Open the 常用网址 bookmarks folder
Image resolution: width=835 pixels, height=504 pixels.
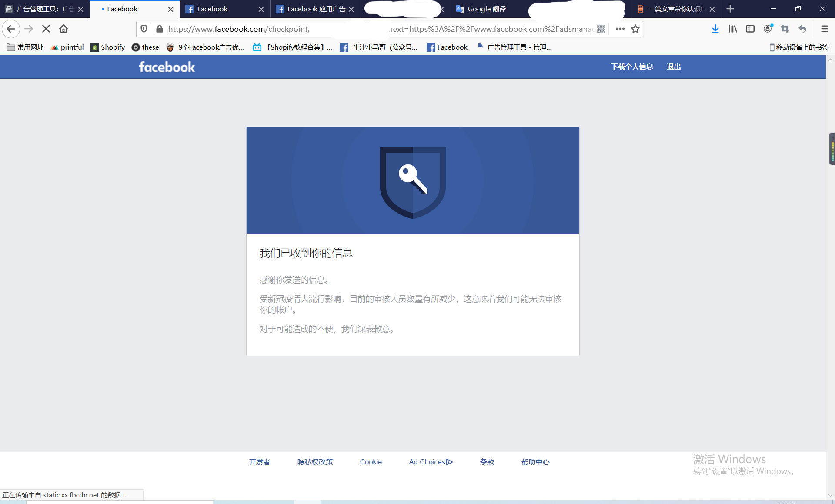[25, 47]
